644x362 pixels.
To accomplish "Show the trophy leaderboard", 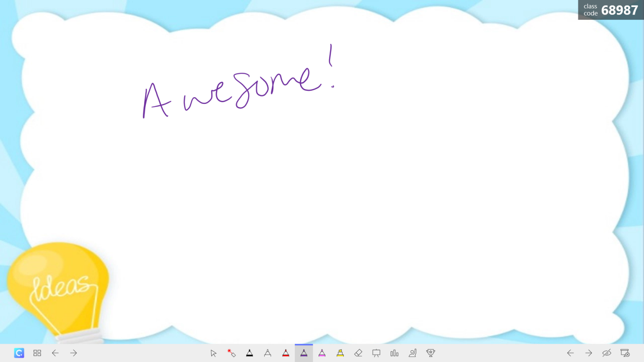I will pos(431,353).
